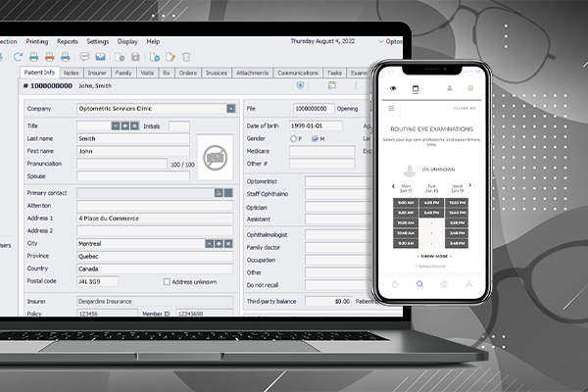Select the M gender radio button
588x392 pixels.
click(315, 139)
